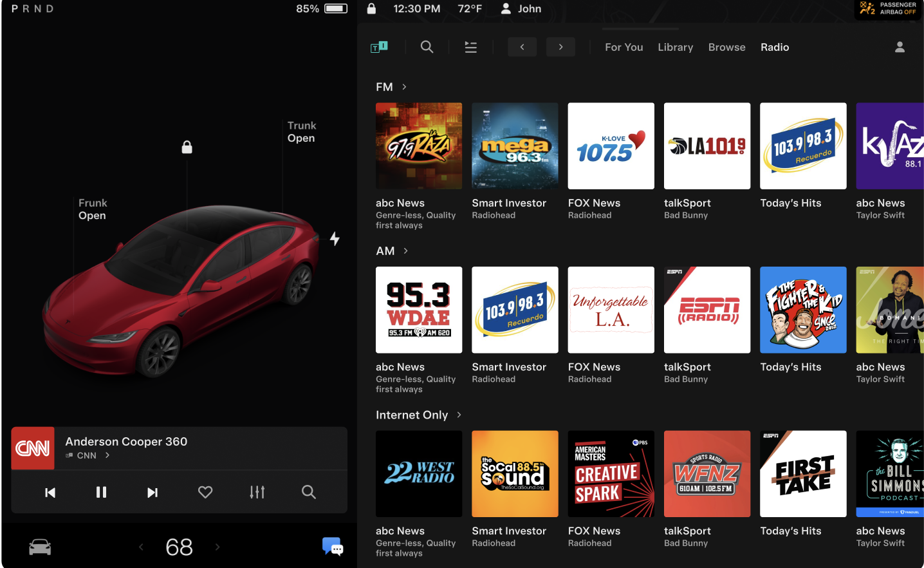Play the ESPN First Take show
The image size is (924, 568).
click(803, 474)
